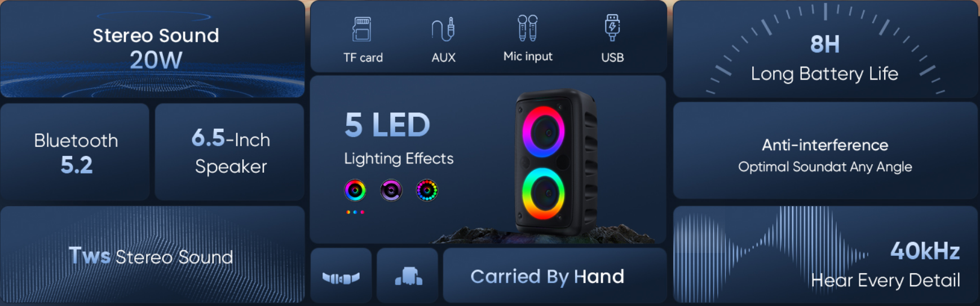Viewport: 980px width, 306px height.
Task: Click the Anti-interference feature panel
Action: pos(825,151)
